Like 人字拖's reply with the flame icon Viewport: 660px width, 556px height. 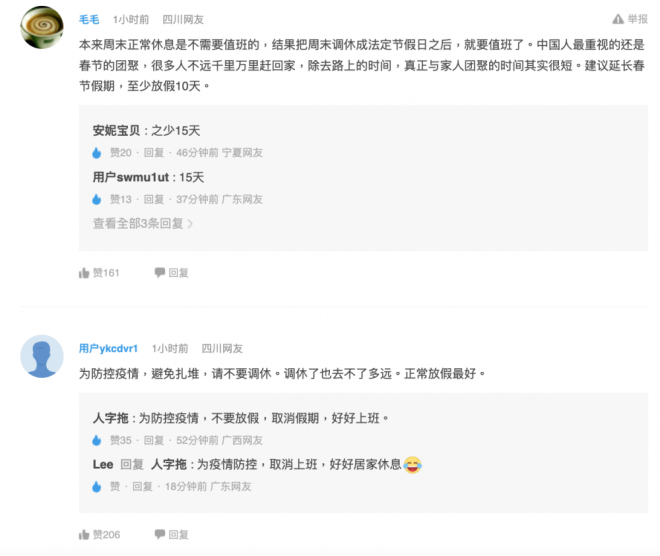[x=96, y=440]
